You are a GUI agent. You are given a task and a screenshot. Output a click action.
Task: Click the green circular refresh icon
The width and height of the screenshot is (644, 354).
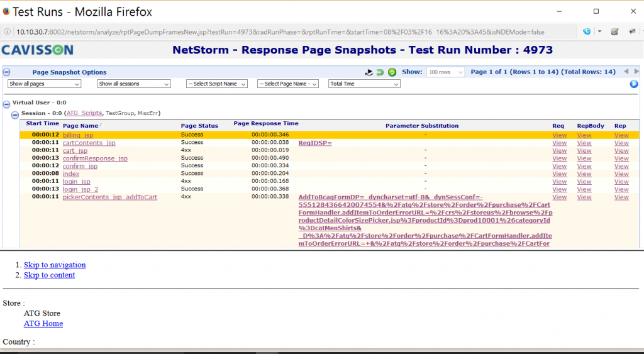(392, 72)
